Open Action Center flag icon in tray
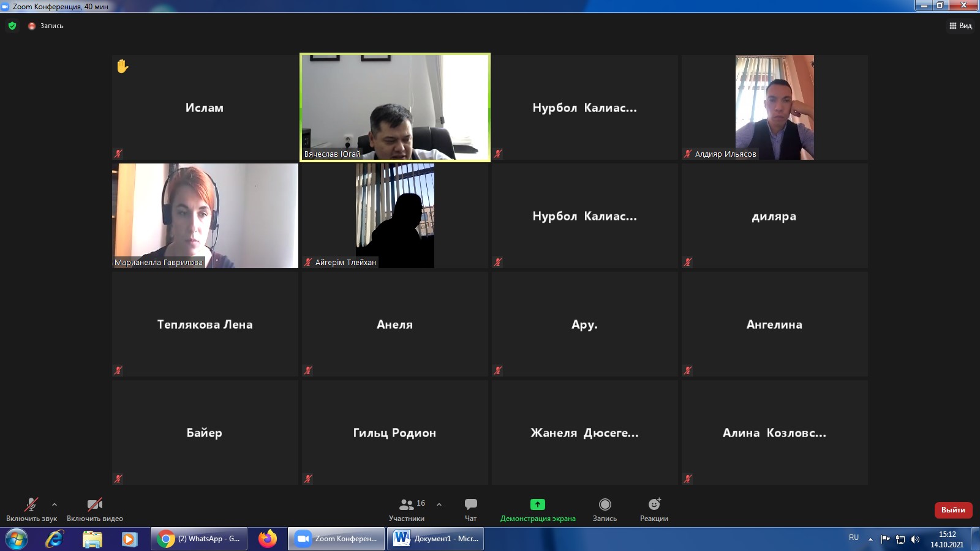This screenshot has width=980, height=551. (886, 539)
